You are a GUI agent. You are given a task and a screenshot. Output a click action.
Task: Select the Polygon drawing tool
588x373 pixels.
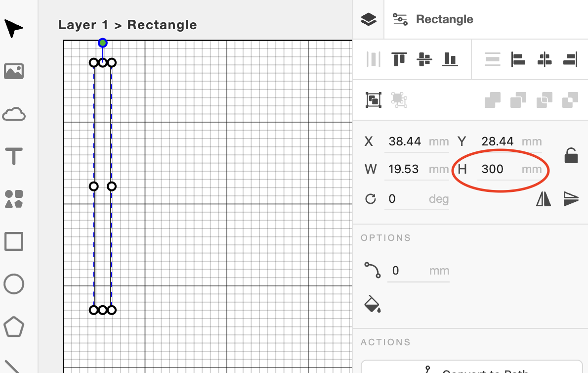[x=14, y=327]
